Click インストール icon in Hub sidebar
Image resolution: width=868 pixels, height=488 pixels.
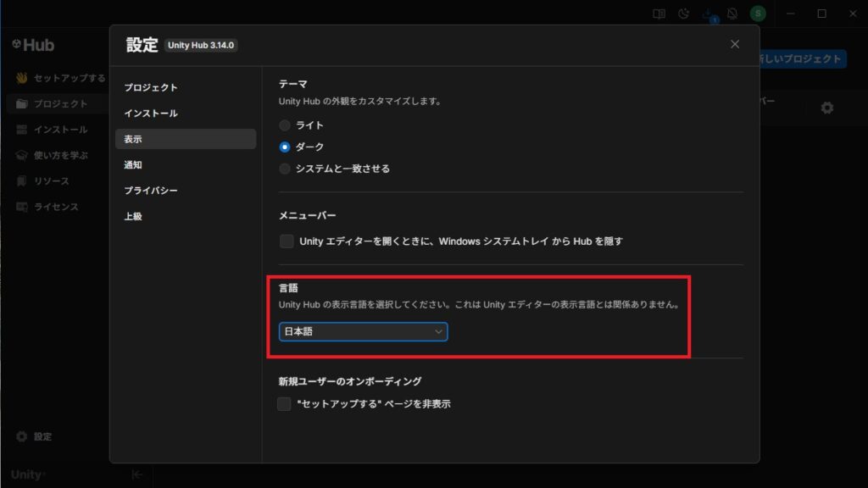click(21, 130)
